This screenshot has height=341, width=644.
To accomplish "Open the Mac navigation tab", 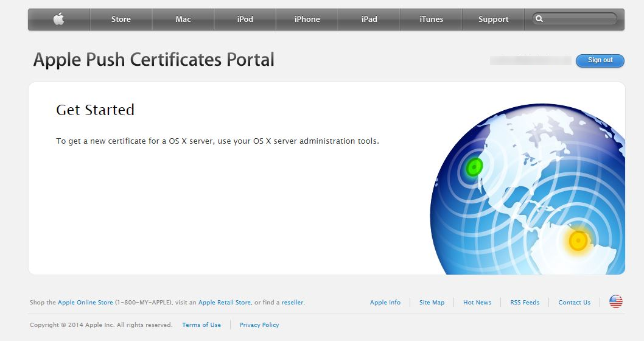I will [183, 19].
